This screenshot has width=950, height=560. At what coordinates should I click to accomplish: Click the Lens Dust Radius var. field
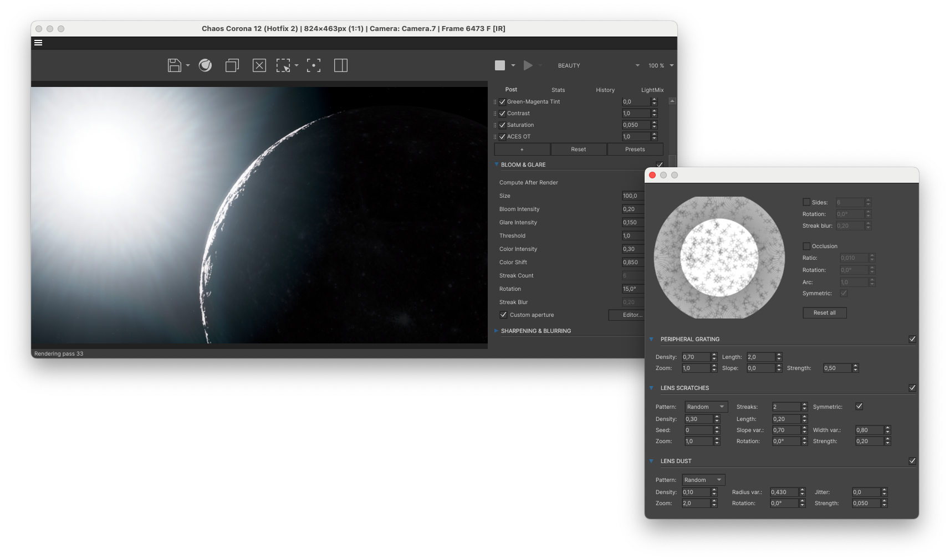click(x=784, y=492)
